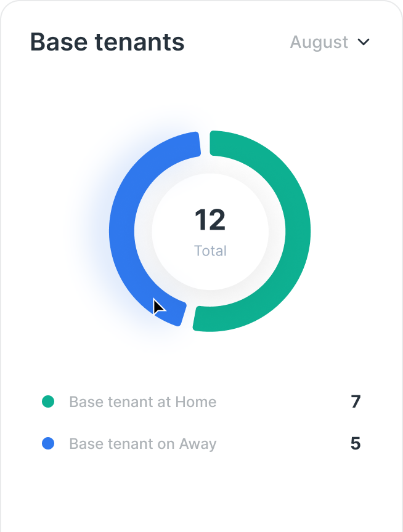Click the 12 total count in center

[210, 220]
